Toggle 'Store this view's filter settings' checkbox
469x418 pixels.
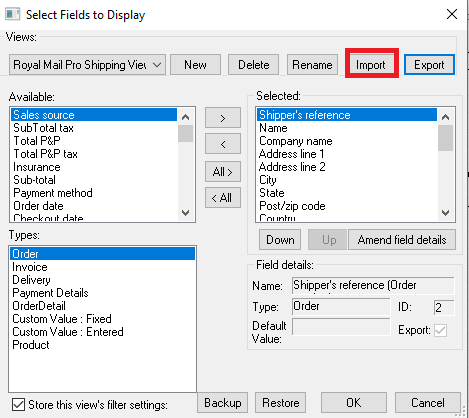[18, 405]
